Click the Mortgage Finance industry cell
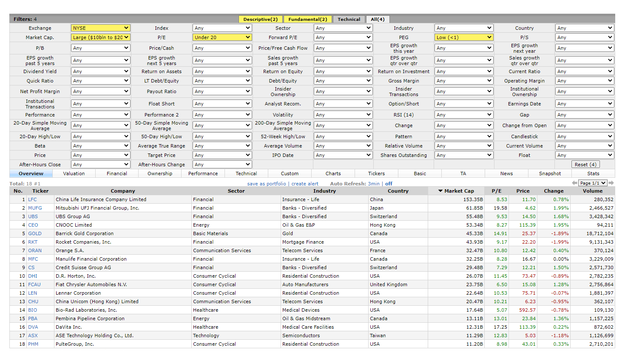The image size is (625, 364). (x=303, y=242)
